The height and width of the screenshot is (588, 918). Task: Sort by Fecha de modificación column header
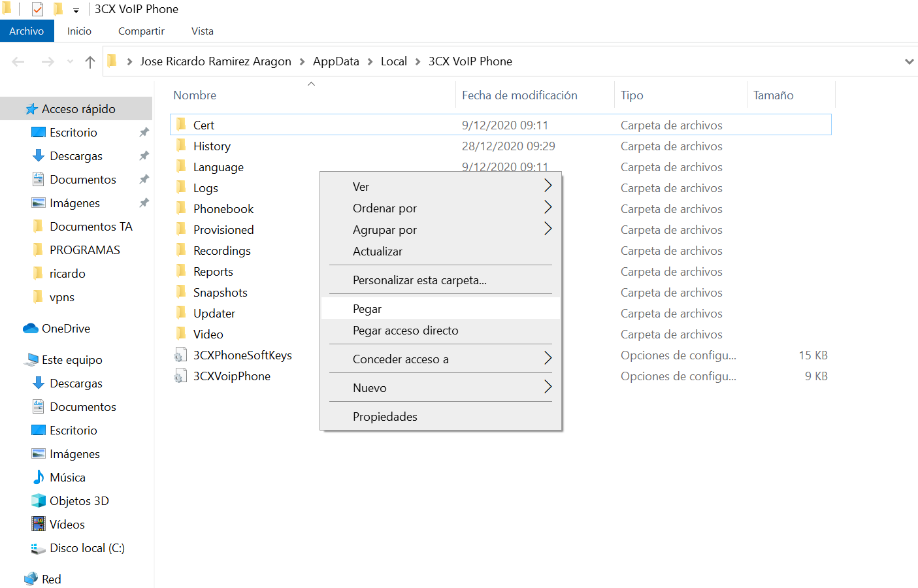click(519, 95)
